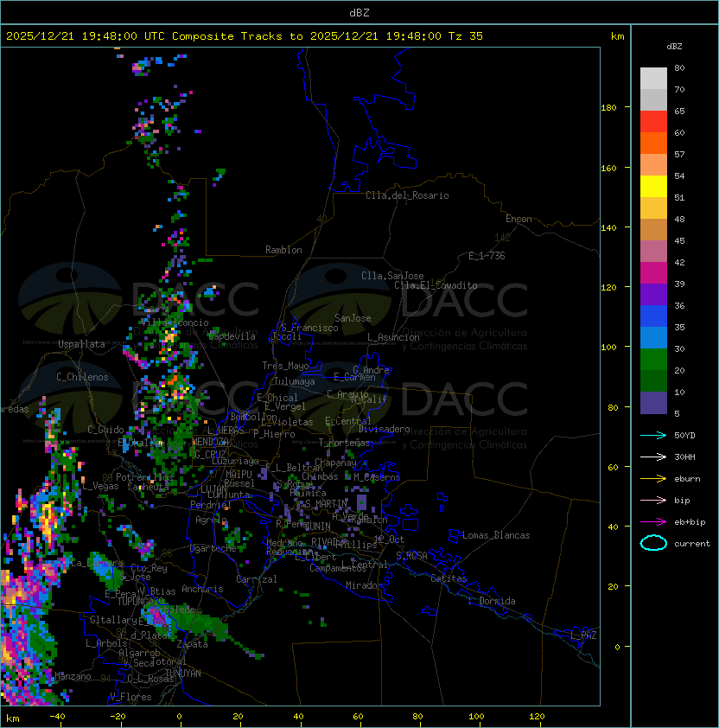Click the 'Tz 35' text in header
Image resolution: width=719 pixels, height=728 pixels.
coord(466,36)
